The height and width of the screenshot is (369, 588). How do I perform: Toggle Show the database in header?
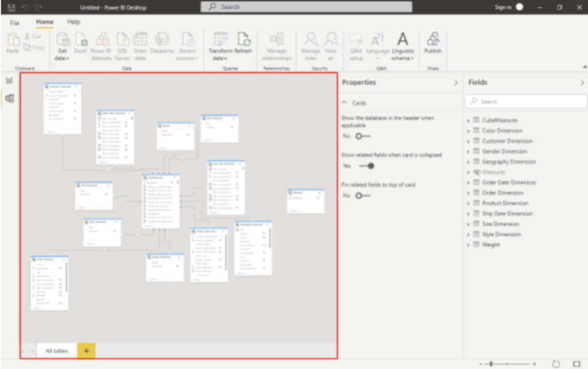363,136
